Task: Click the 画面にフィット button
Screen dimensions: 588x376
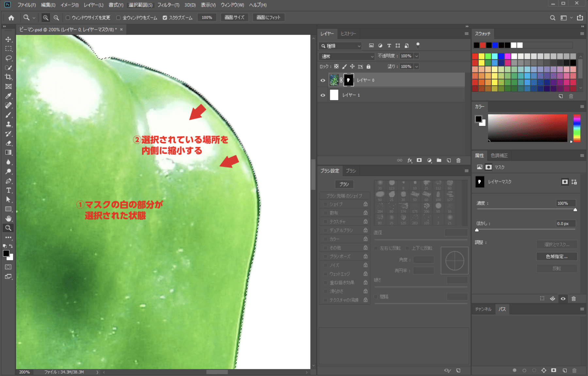Action: [268, 17]
